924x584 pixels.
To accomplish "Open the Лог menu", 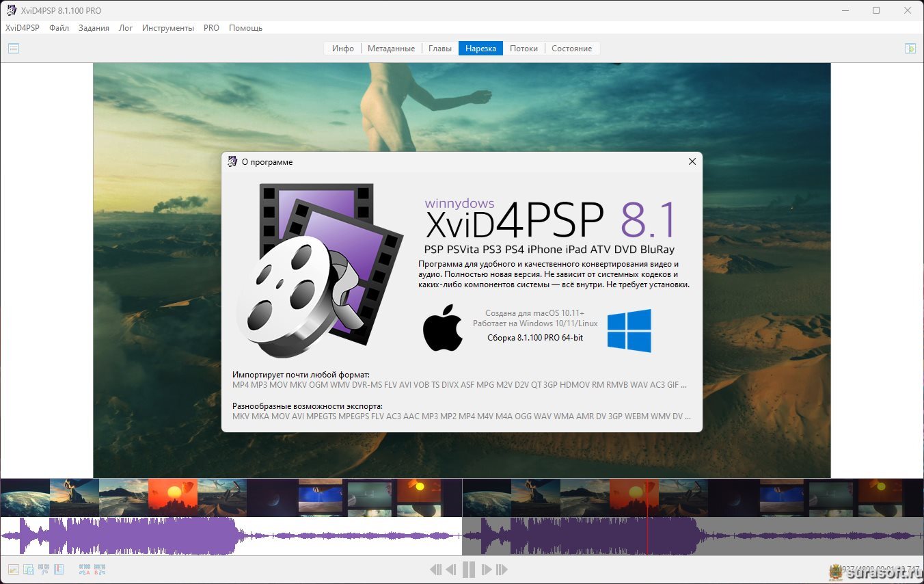I will 126,28.
